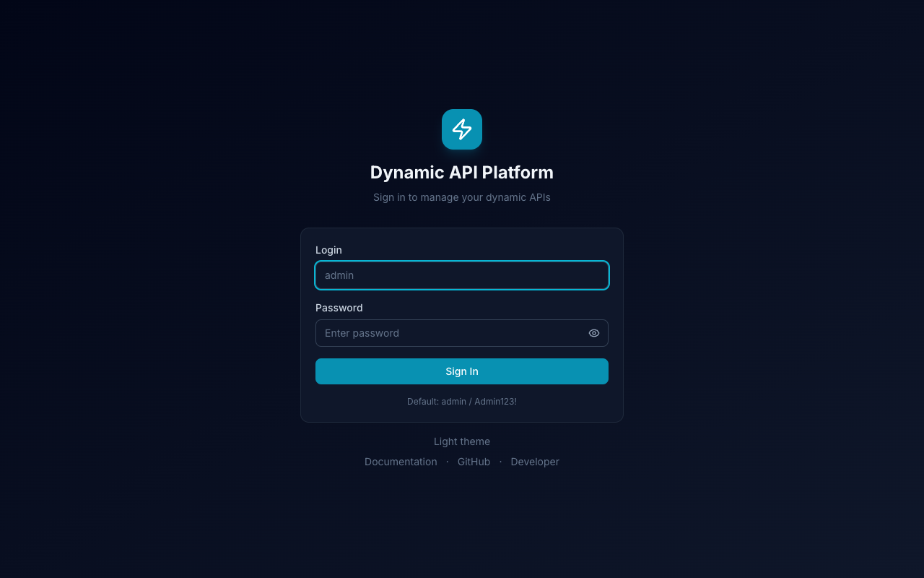Click the lightning bolt app logo
Screen dimensions: 924x578
462,129
